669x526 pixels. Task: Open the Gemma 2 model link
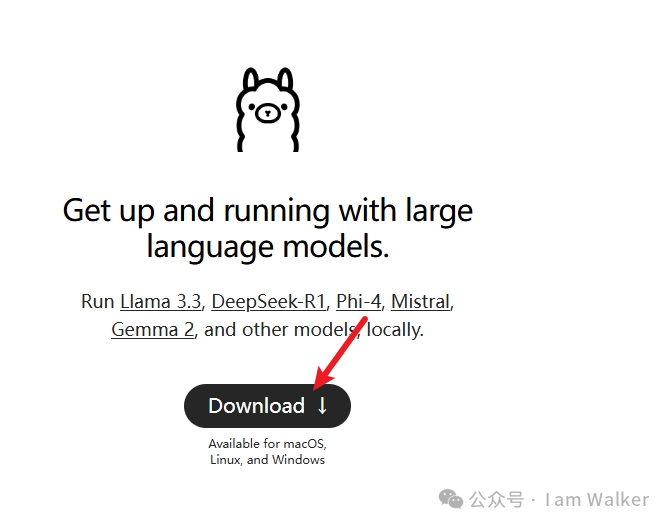click(153, 330)
